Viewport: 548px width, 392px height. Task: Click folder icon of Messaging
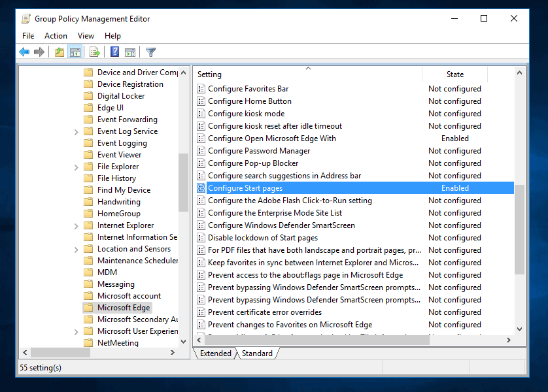tap(88, 284)
